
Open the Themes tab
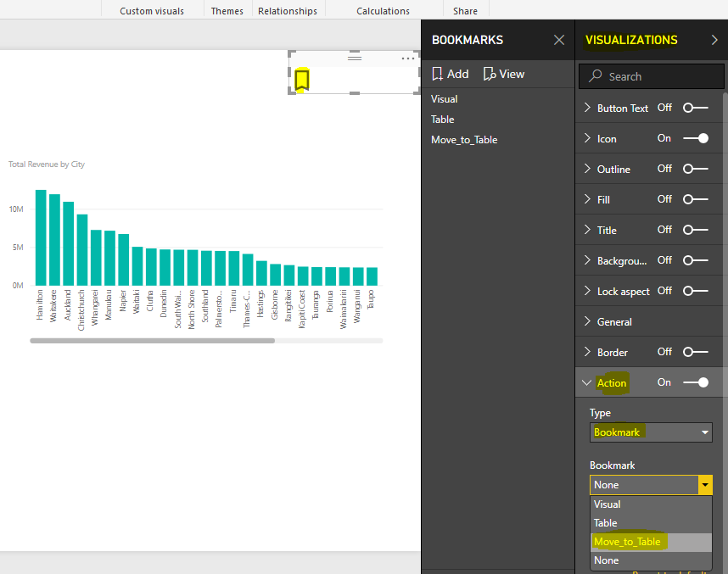(x=227, y=10)
